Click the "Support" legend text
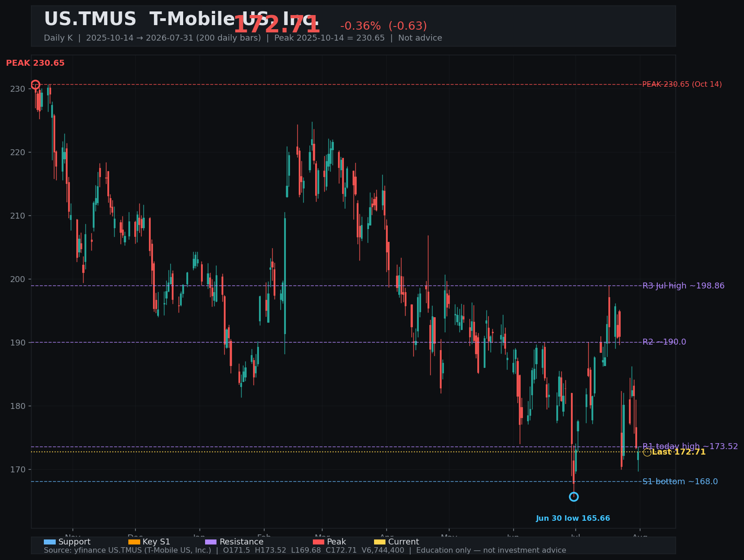Screen dimensions: 744x560 (x=74, y=542)
